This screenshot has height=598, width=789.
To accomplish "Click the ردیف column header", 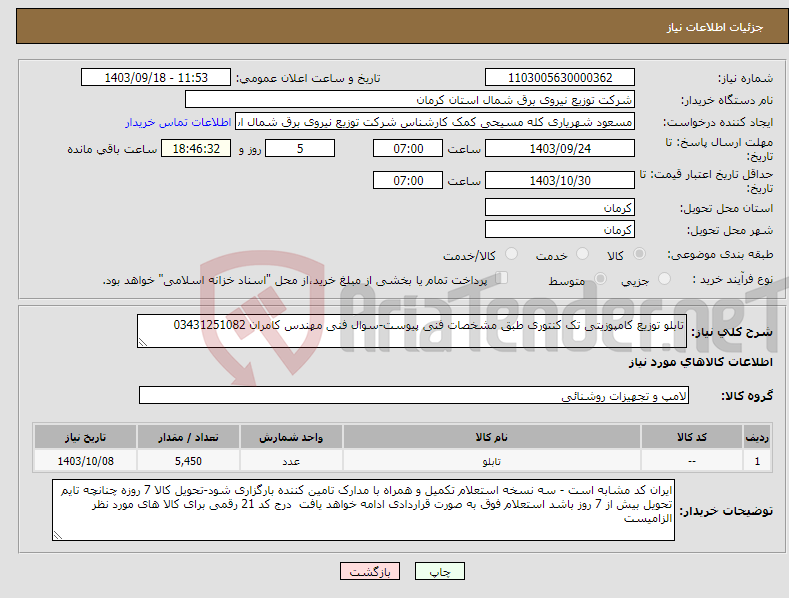I will (757, 437).
